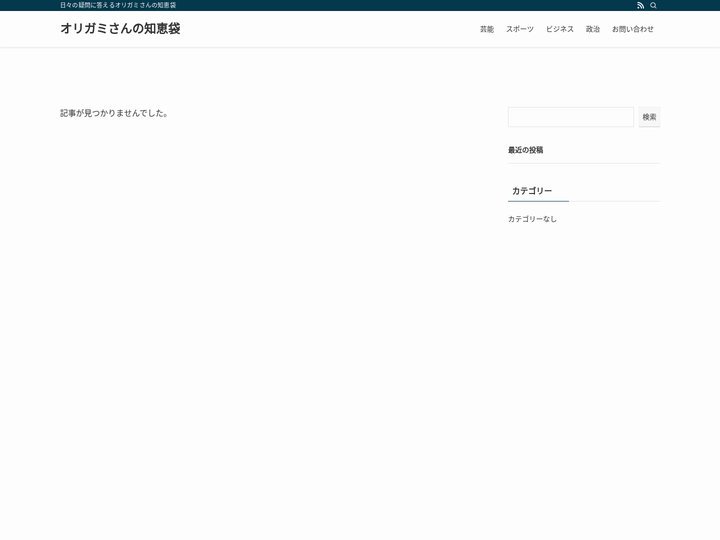The image size is (720, 540).
Task: Click the top bar tagline text
Action: point(118,6)
